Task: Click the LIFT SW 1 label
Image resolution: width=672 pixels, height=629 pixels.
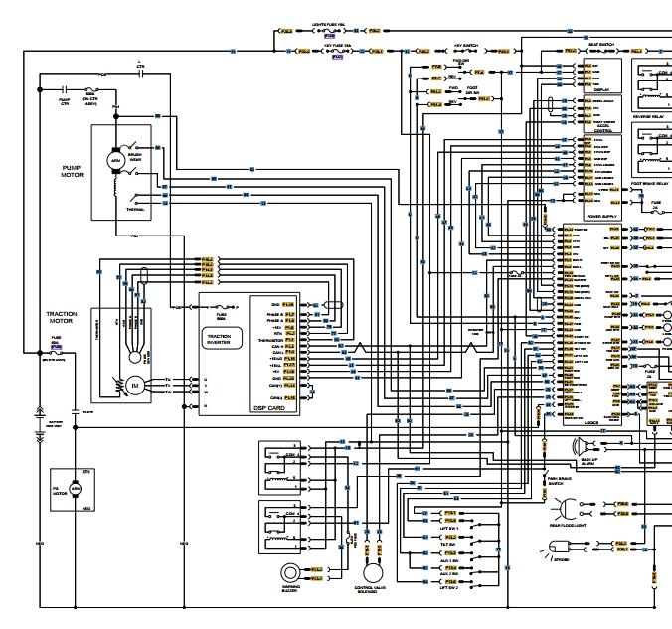Action: [x=449, y=529]
